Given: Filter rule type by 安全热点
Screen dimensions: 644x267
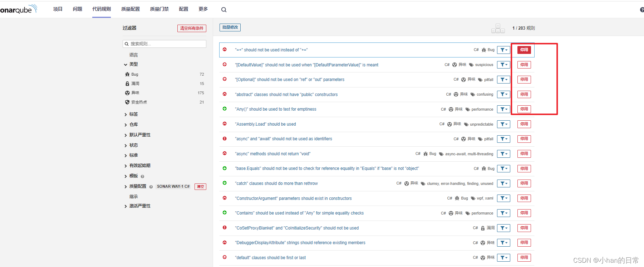Looking at the screenshot, I should 164,102.
